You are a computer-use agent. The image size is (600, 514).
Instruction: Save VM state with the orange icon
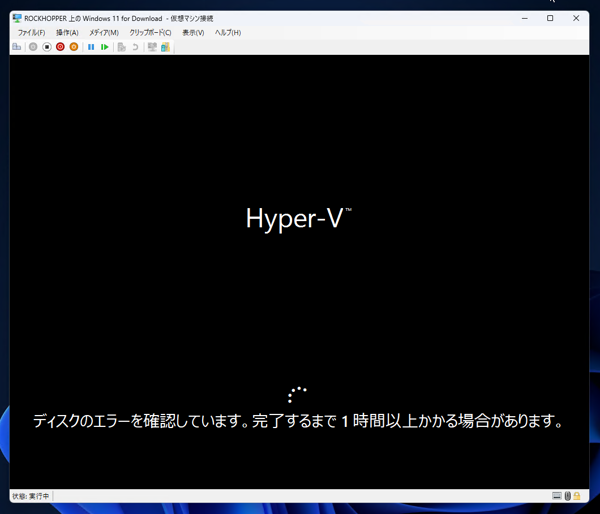pyautogui.click(x=73, y=47)
